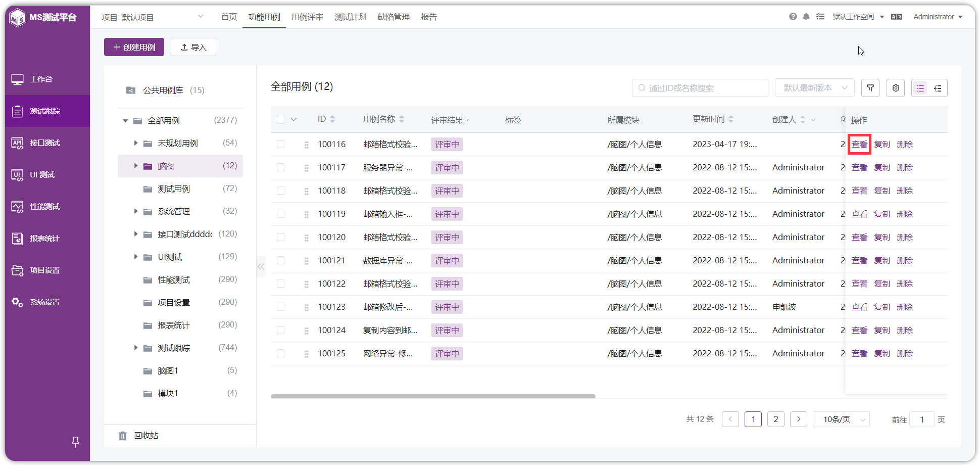980x466 pixels.
Task: Open the 默认工作空间 workspace dropdown
Action: [x=858, y=17]
